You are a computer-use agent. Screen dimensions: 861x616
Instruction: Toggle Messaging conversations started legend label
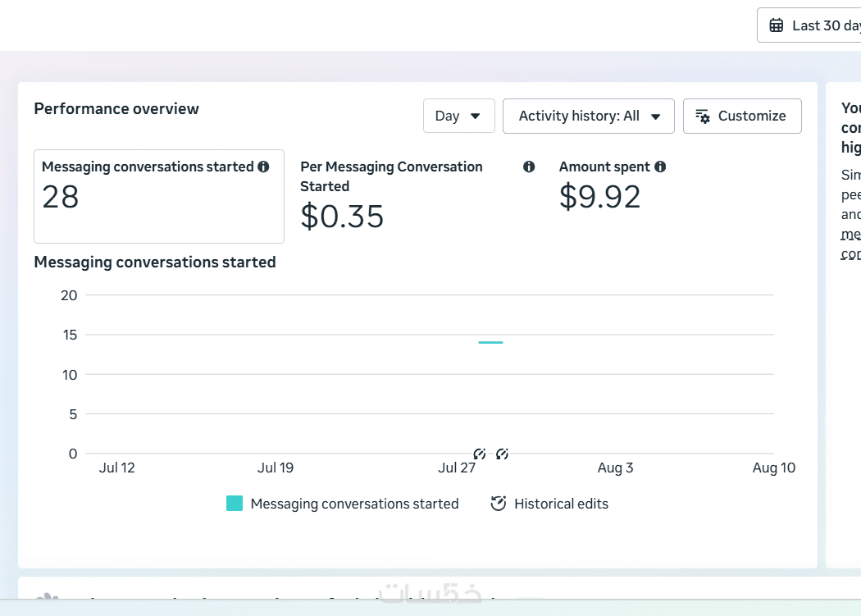click(355, 504)
